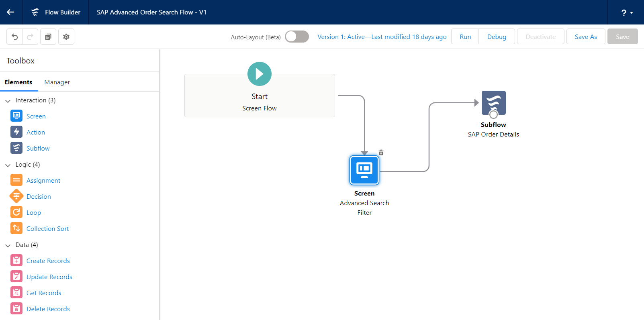Switch to the Elements tab
The width and height of the screenshot is (644, 320).
pos(18,82)
